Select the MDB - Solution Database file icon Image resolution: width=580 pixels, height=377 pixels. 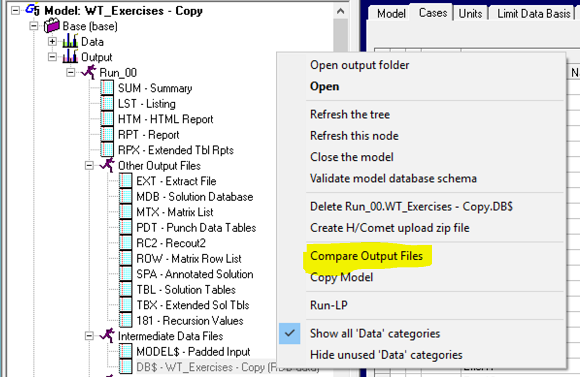coord(125,196)
